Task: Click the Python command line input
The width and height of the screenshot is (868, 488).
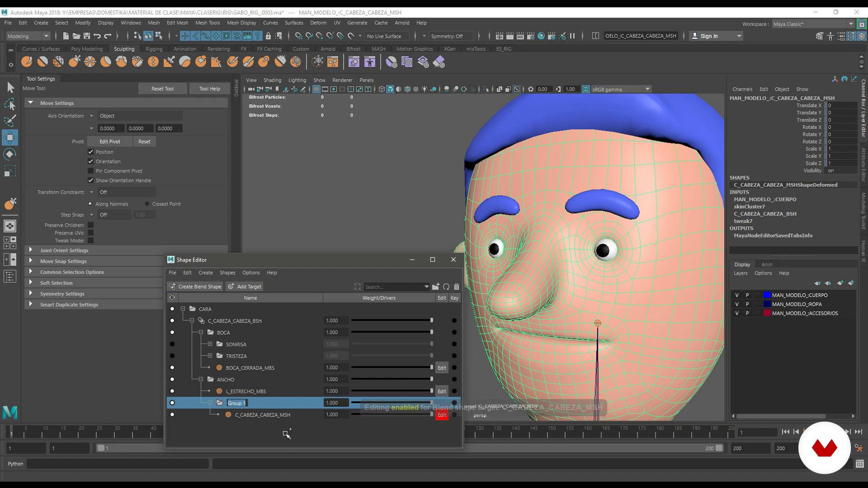Action: (x=118, y=464)
